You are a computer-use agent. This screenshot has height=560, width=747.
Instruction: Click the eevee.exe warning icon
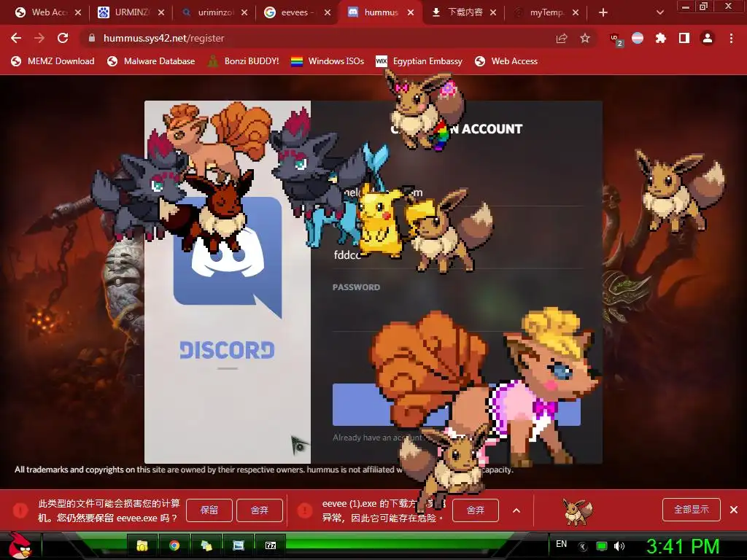[20, 510]
